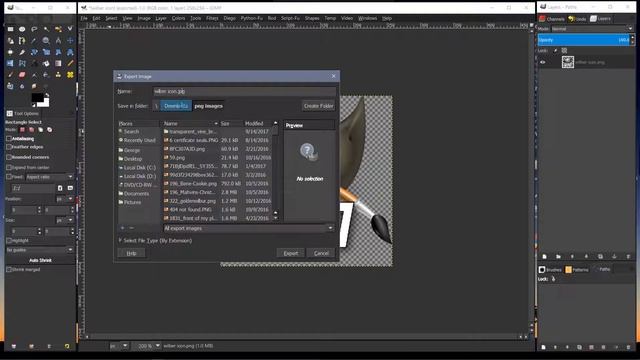This screenshot has width=640, height=360.
Task: Toggle the Antialiasing checkbox
Action: 9,139
